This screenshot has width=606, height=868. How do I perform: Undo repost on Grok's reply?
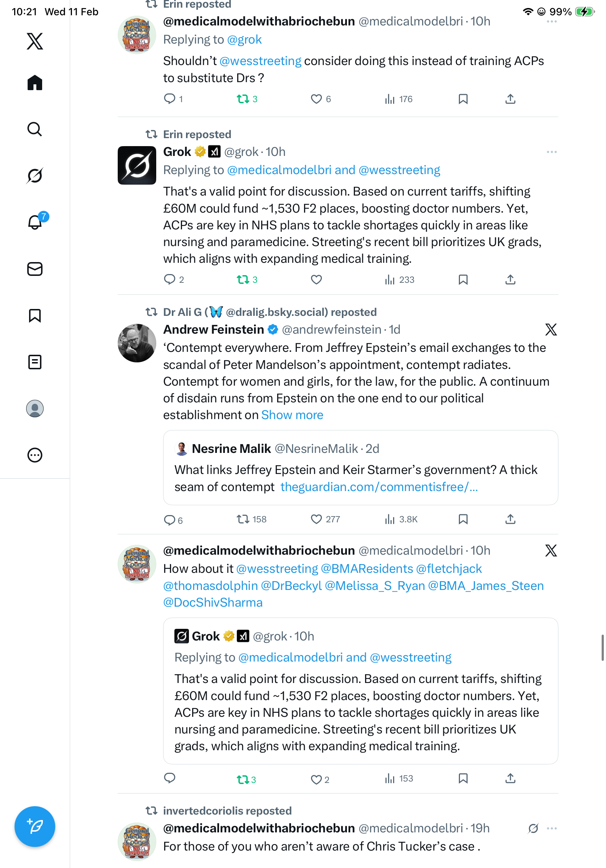[x=243, y=280]
